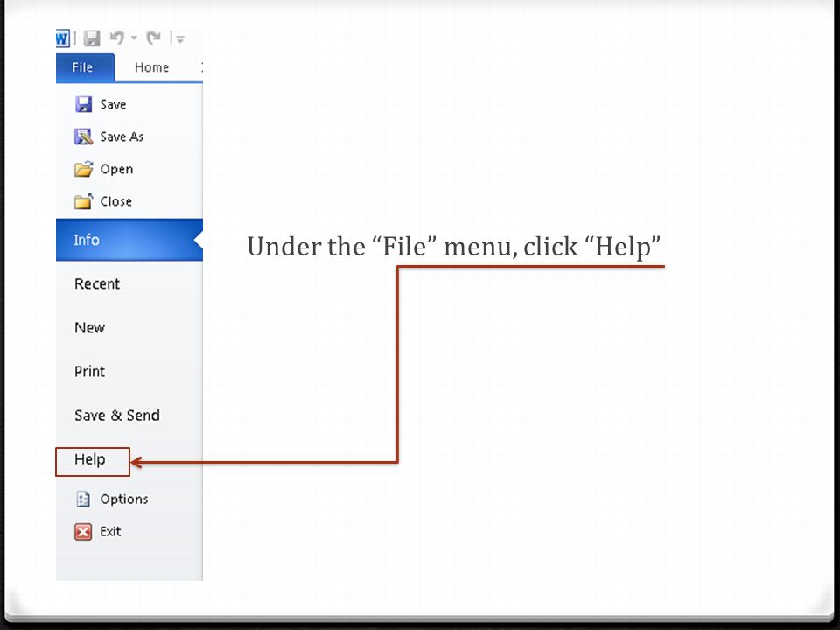The height and width of the screenshot is (630, 840).
Task: Select the File tab
Action: pos(85,67)
